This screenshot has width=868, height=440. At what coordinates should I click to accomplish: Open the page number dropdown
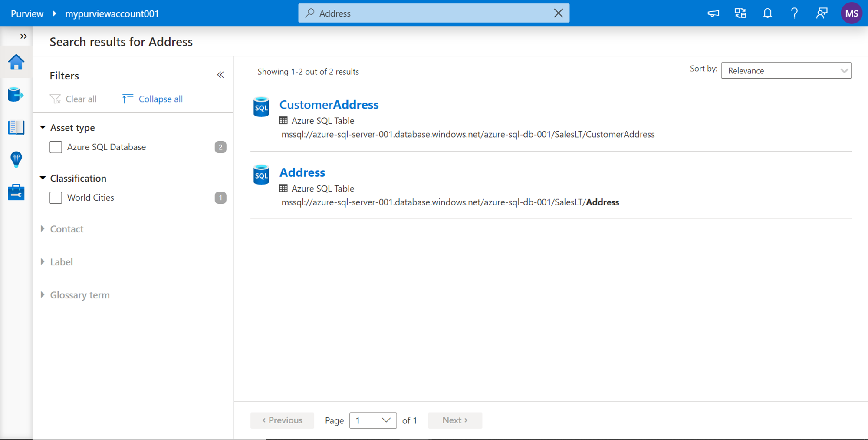[x=373, y=420]
